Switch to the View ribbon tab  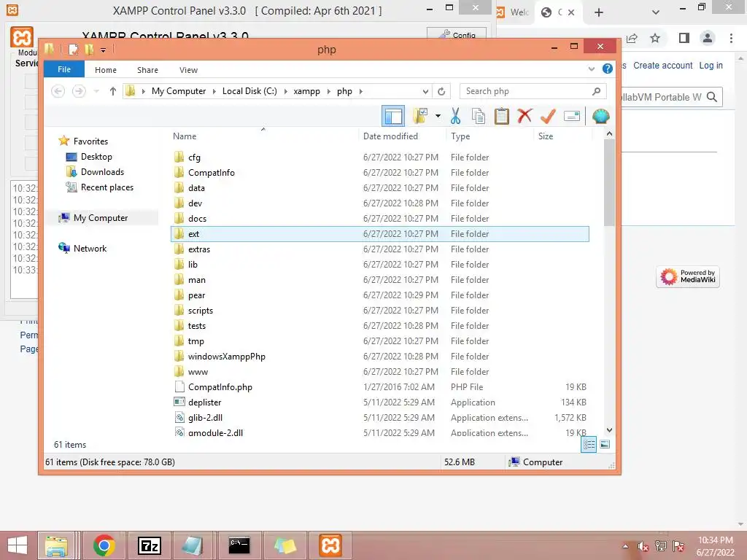(x=188, y=69)
